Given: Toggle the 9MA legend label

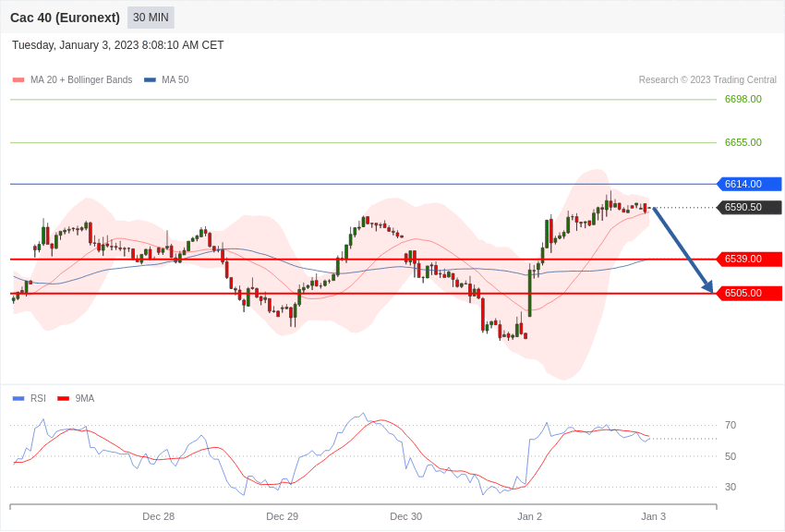Looking at the screenshot, I should 85,398.
